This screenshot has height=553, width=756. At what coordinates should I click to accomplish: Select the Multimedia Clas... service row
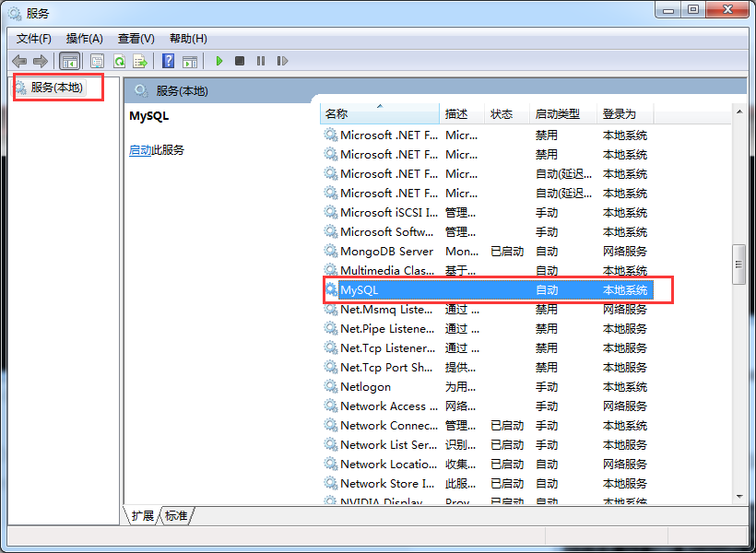pos(489,270)
